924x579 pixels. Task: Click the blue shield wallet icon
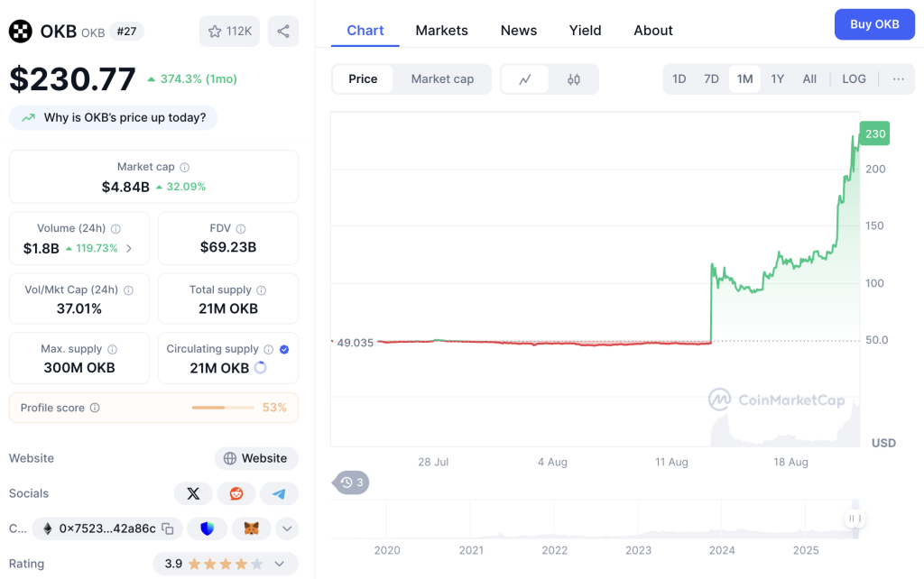[207, 528]
